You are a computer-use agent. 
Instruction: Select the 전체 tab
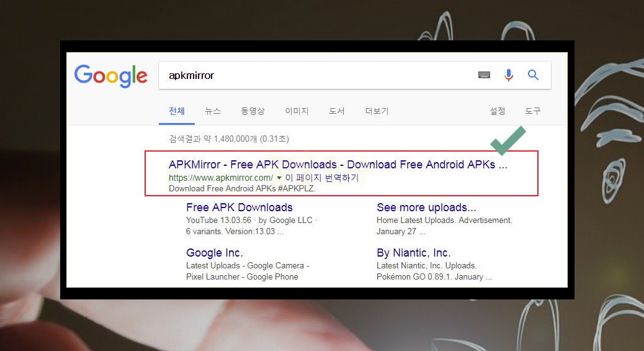coord(177,111)
